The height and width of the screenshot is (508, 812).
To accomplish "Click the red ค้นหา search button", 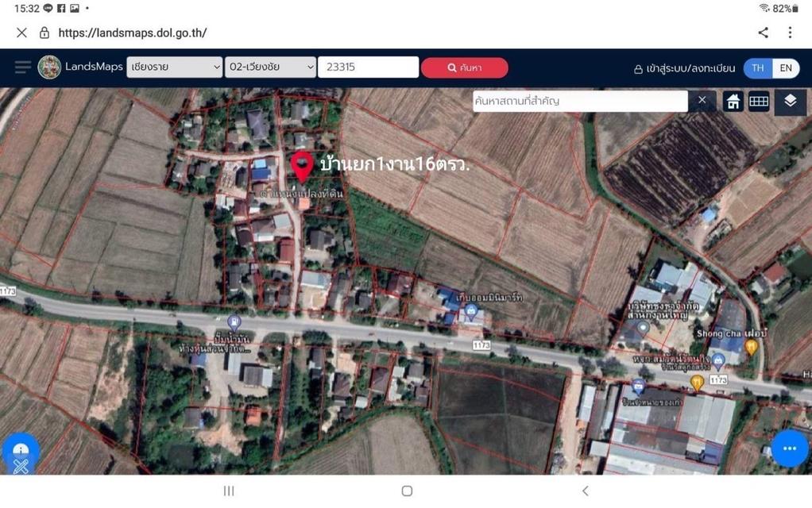I will [x=465, y=67].
